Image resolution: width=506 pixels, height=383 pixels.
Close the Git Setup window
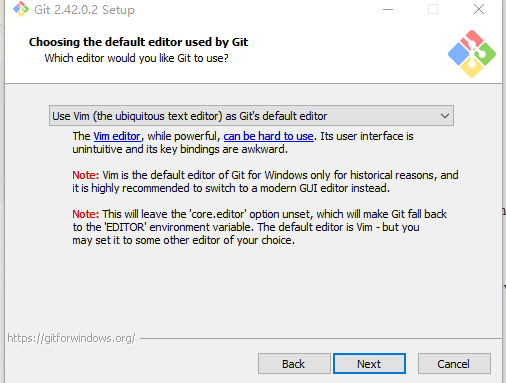click(479, 9)
